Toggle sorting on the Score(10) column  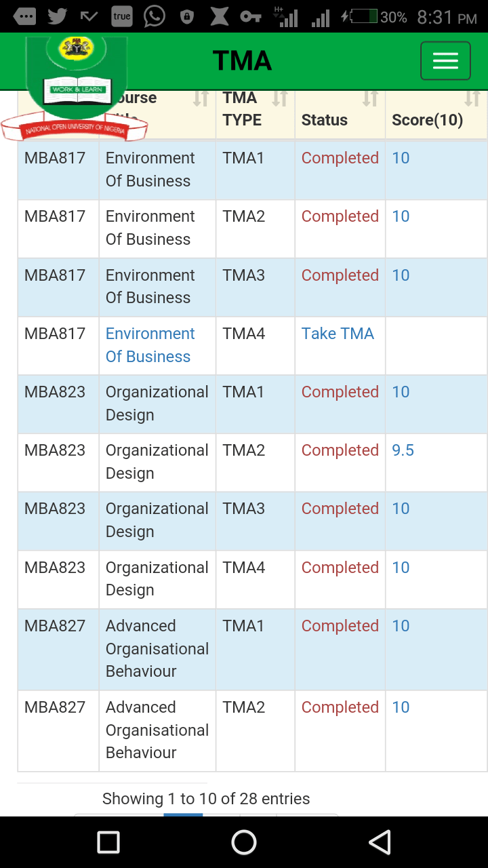pos(474,98)
